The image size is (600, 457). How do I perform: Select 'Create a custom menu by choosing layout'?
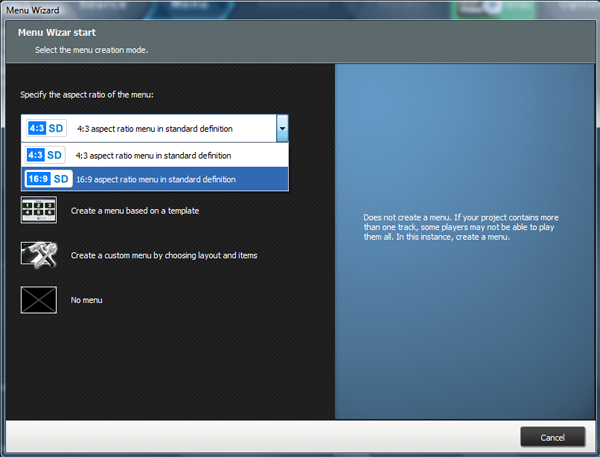164,255
